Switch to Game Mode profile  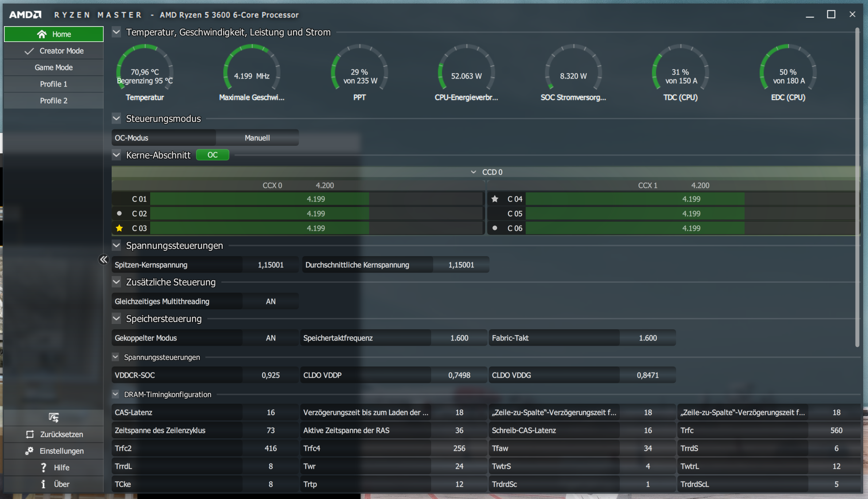coord(54,67)
